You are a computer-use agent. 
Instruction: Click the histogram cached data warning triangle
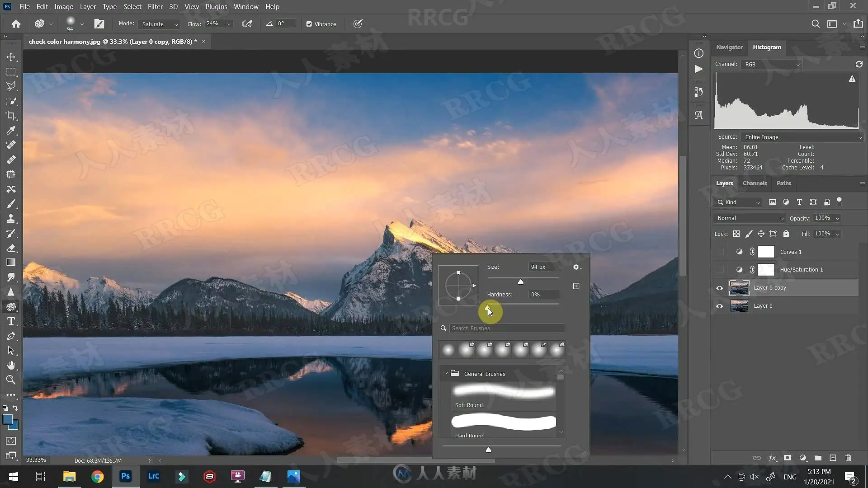tap(852, 79)
